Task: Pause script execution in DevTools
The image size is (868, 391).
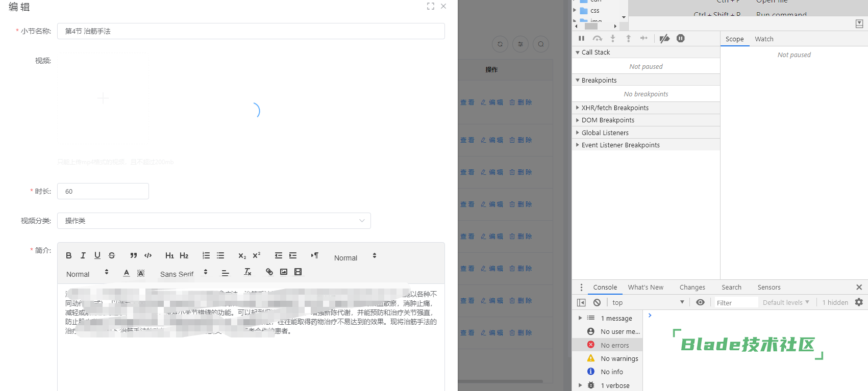Action: point(581,38)
